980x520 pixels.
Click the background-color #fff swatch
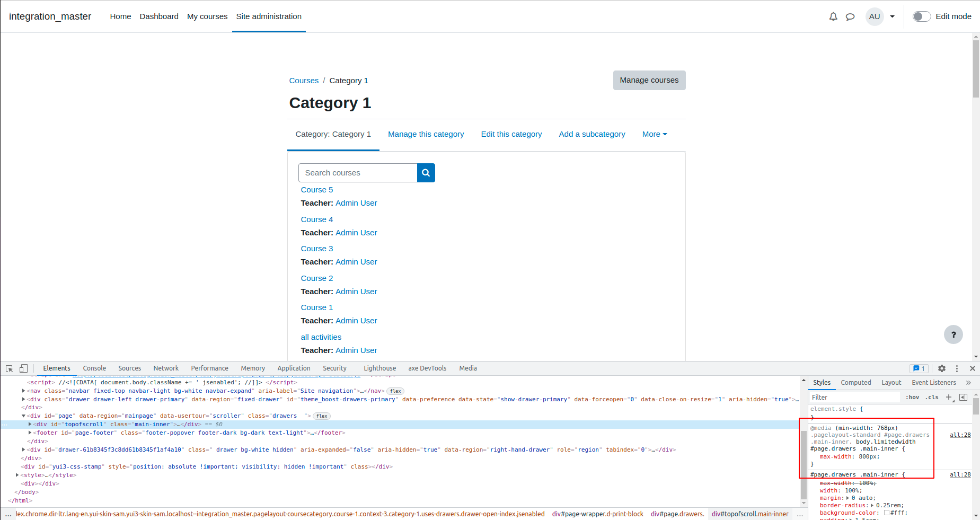pyautogui.click(x=886, y=513)
